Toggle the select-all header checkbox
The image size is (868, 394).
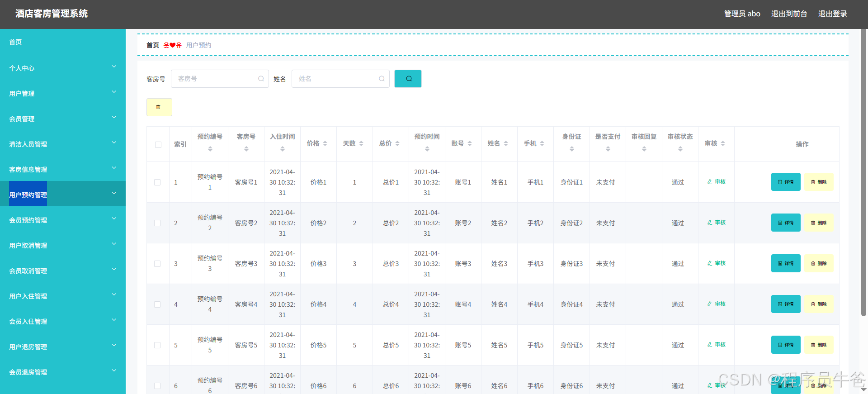[x=158, y=145]
